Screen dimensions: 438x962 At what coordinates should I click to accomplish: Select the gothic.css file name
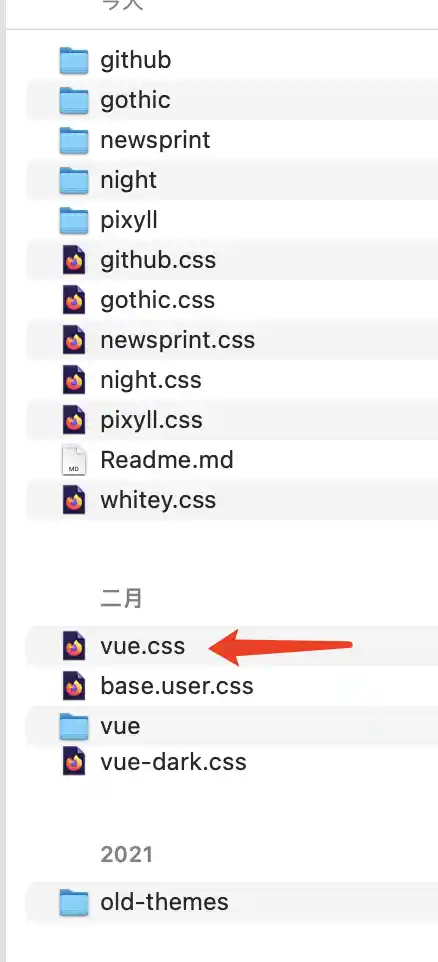click(158, 300)
